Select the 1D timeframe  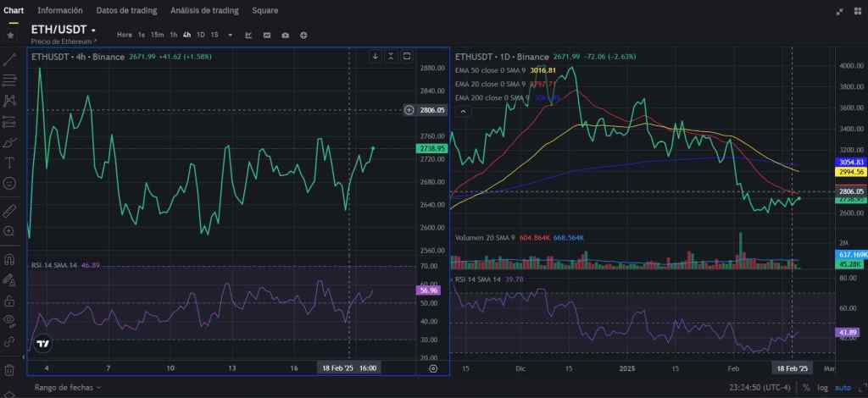click(200, 35)
